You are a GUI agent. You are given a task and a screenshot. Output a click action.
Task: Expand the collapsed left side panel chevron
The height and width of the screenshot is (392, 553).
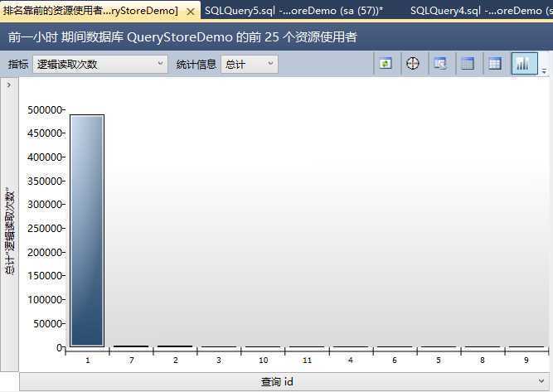9,85
